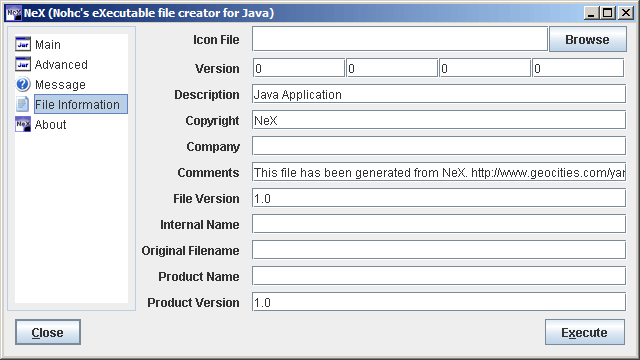Image resolution: width=640 pixels, height=360 pixels.
Task: Click the Copyright label
Action: (212, 121)
